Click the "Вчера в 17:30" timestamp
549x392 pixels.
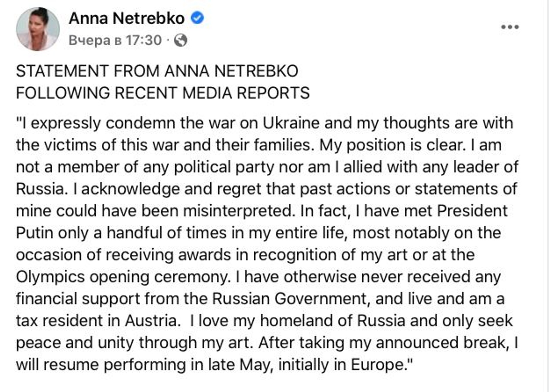pos(115,40)
